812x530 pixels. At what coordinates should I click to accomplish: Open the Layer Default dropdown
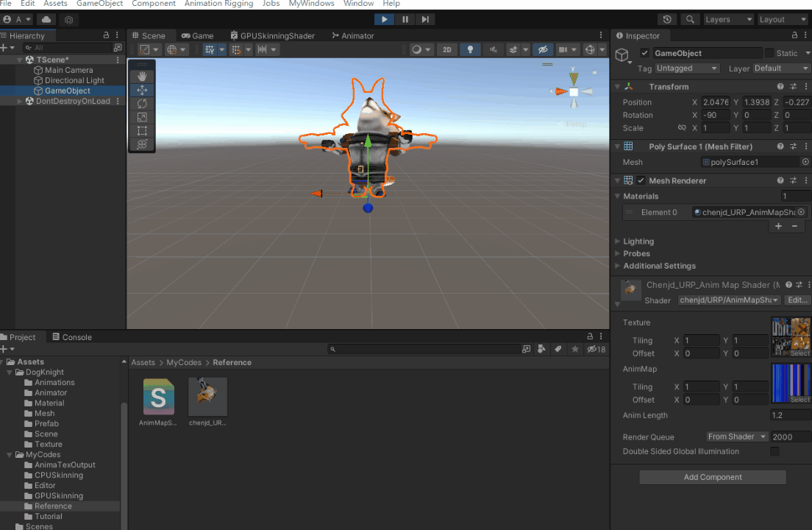(x=780, y=68)
